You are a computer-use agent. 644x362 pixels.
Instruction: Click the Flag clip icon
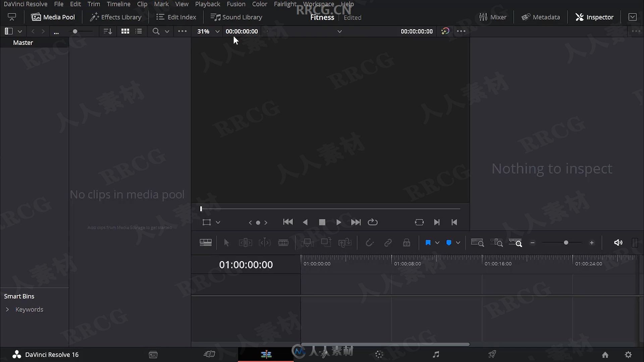428,243
